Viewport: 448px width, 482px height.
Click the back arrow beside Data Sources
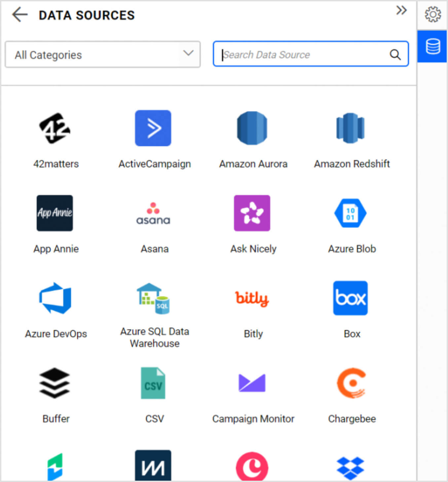20,15
